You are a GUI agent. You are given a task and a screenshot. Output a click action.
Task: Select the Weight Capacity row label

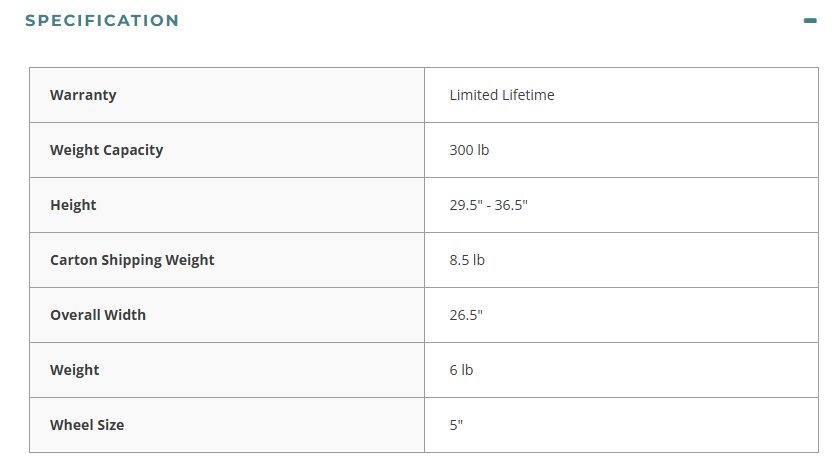pyautogui.click(x=106, y=150)
